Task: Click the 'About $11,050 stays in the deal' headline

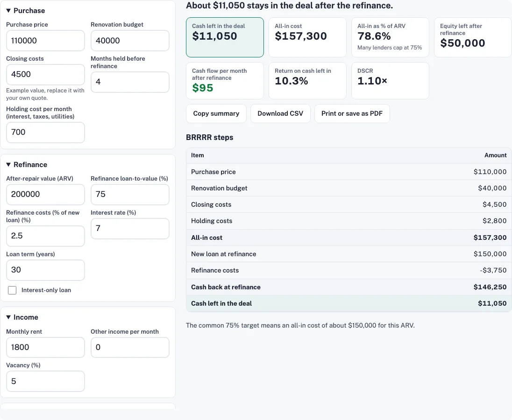Action: coord(289,6)
